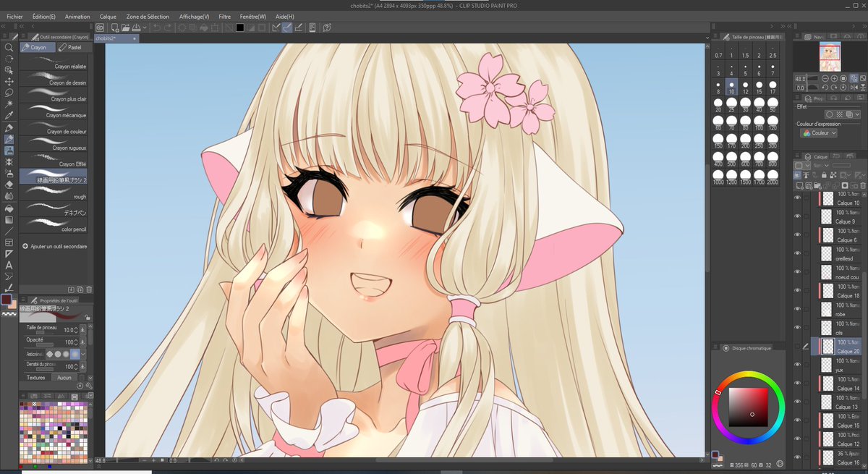Open the save icon dropdown arrow

click(145, 27)
